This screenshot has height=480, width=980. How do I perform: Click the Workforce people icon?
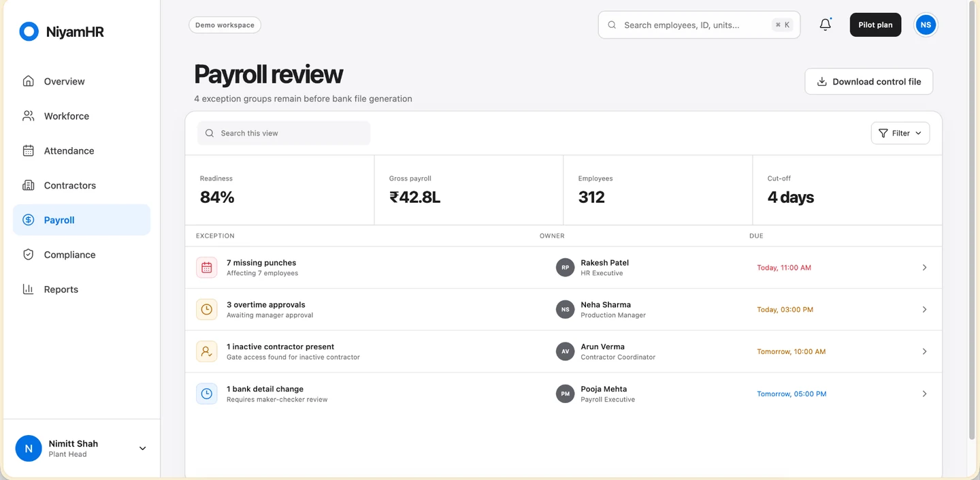[x=28, y=116]
